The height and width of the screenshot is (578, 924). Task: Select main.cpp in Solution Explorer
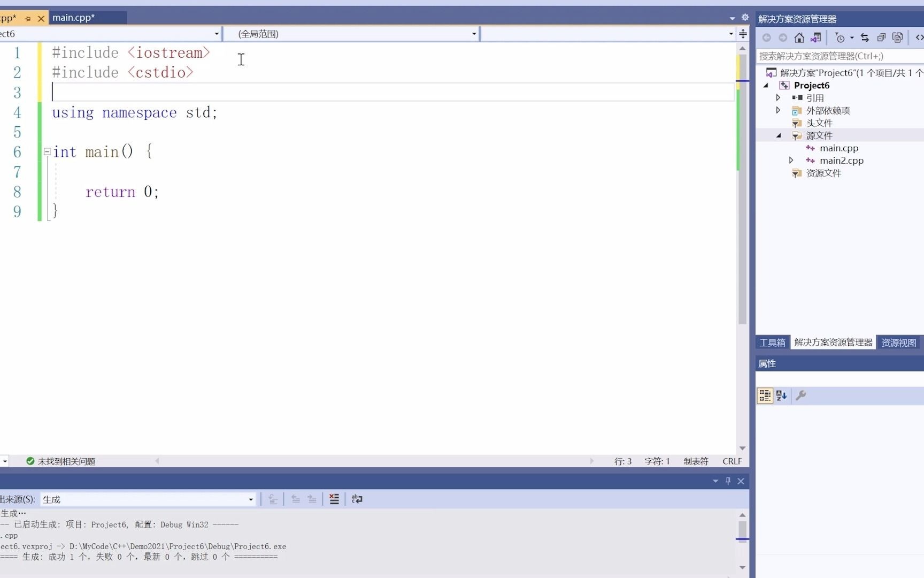click(838, 148)
